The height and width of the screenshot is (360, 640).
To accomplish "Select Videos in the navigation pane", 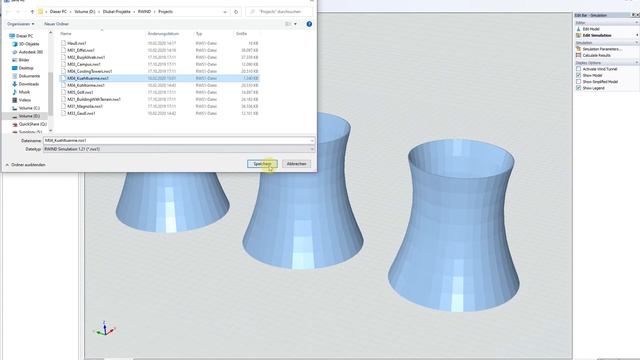I will click(21, 100).
